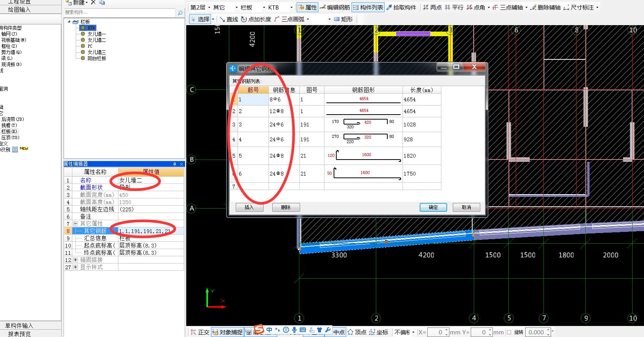Select the 点角 point-angle axis tool
The height and width of the screenshot is (337, 644).
point(476,7)
